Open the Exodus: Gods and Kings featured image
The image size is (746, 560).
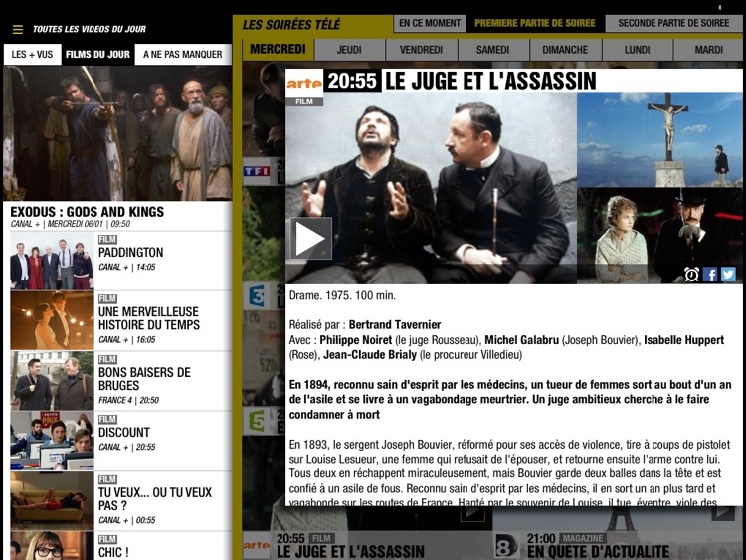(117, 132)
